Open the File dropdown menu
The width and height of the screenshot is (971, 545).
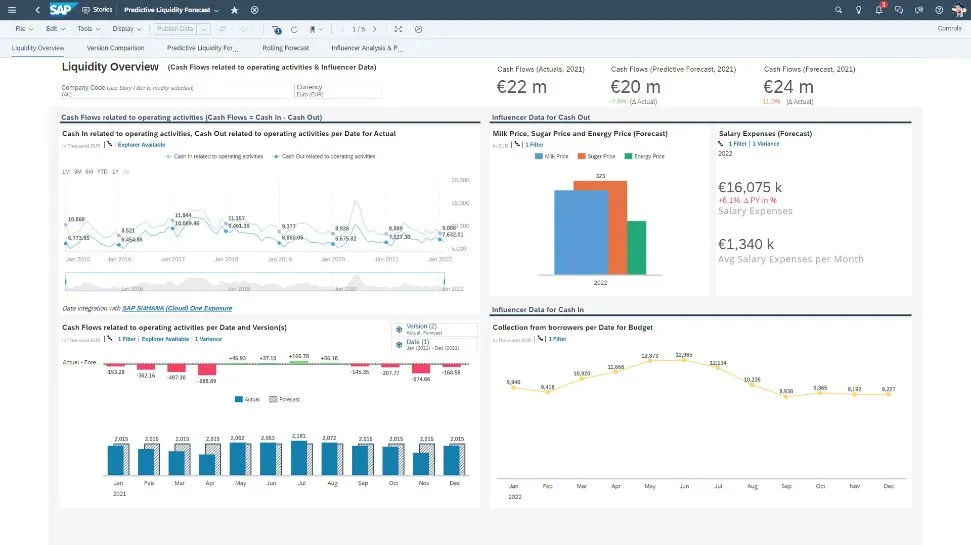(23, 29)
